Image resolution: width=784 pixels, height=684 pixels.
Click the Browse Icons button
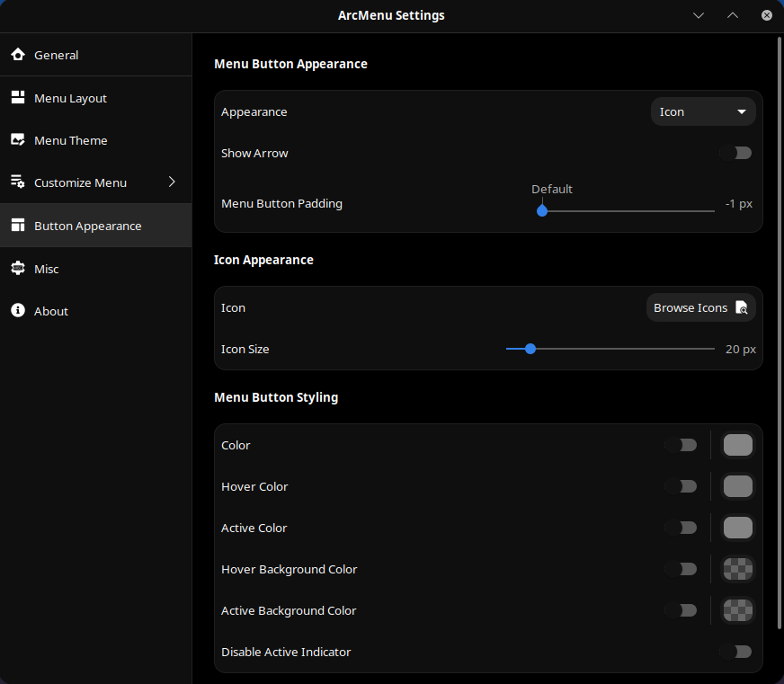click(701, 307)
